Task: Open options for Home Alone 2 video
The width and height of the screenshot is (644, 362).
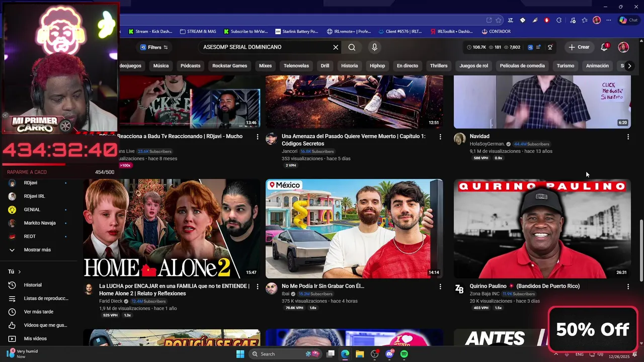Action: 258,287
